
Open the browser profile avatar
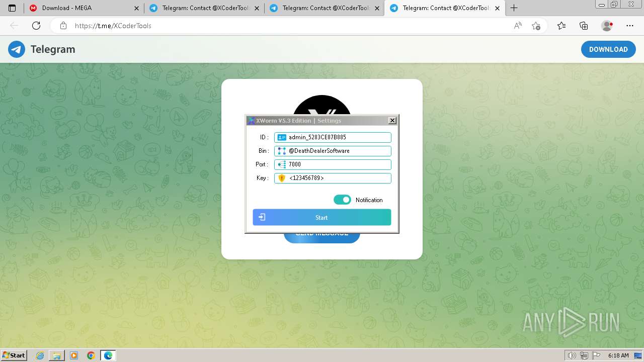click(x=607, y=26)
